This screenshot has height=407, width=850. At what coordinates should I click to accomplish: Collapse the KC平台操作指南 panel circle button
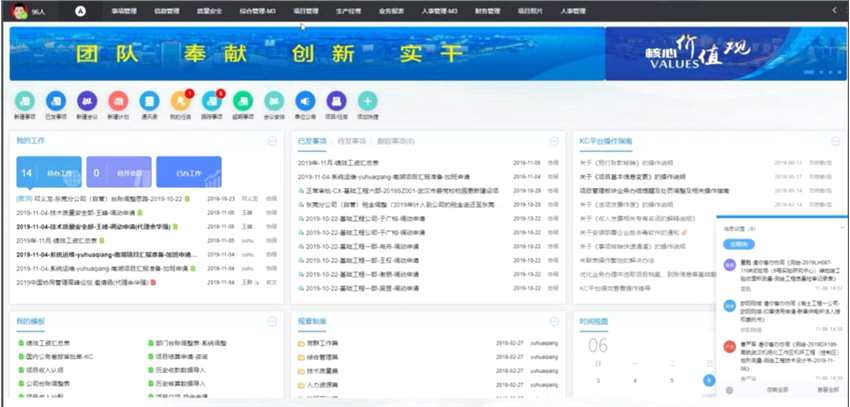pos(835,141)
